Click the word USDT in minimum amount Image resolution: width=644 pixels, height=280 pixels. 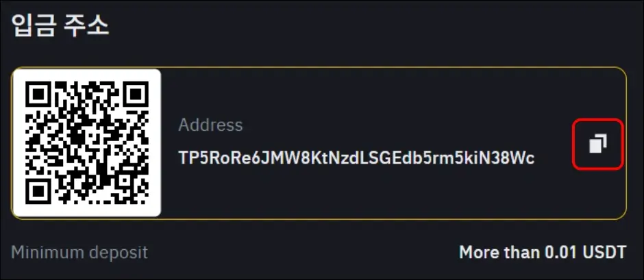pyautogui.click(x=604, y=252)
